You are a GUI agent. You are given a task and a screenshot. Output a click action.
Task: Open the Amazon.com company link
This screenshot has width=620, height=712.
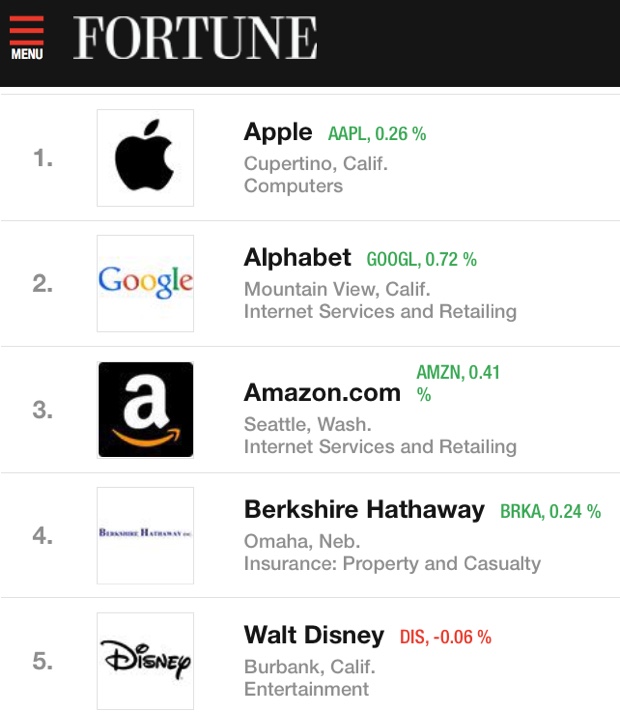tap(322, 394)
